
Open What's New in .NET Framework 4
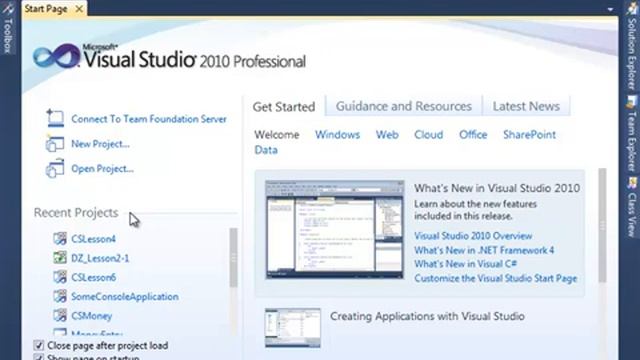484,250
